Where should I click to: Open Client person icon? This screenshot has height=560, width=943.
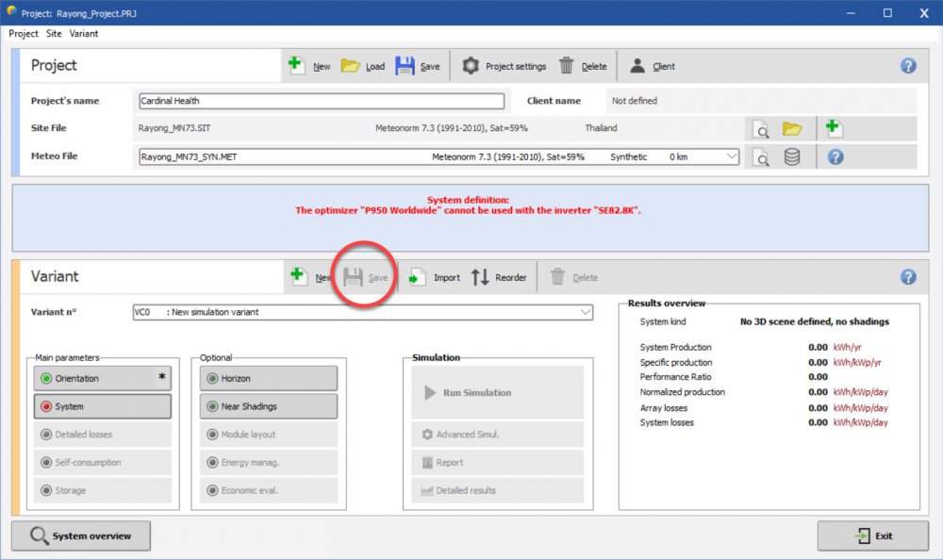coord(638,66)
